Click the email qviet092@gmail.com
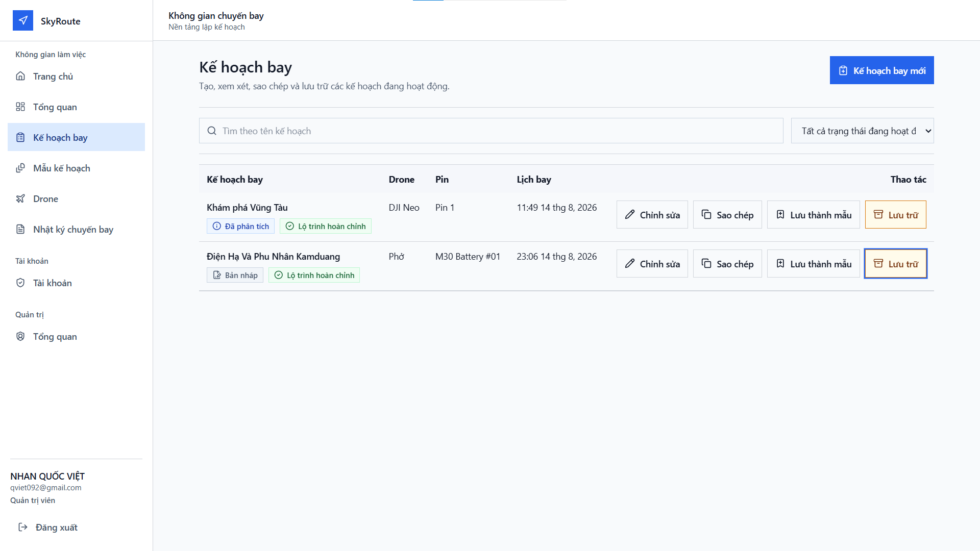 coord(46,487)
